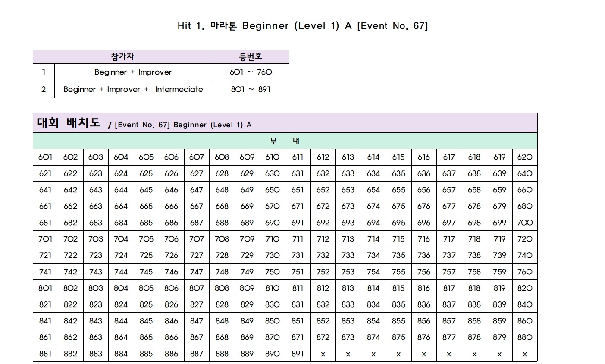Click the 801 ~ 891 number range cell
The height and width of the screenshot is (364, 605).
click(251, 90)
